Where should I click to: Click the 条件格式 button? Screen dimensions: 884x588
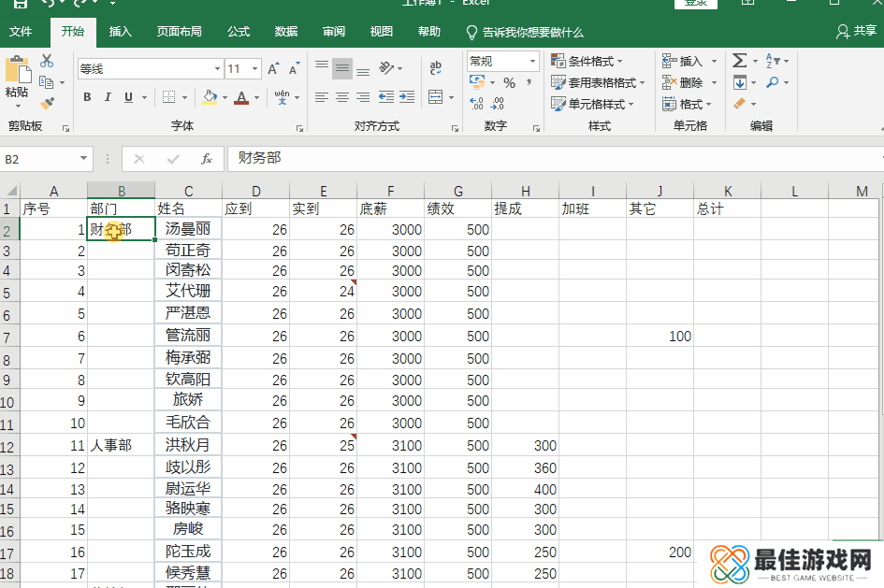589,62
